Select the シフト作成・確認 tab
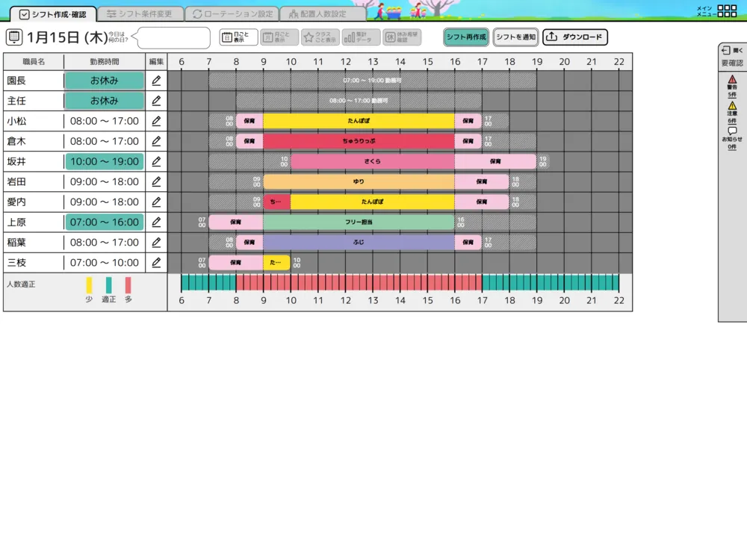 [x=53, y=14]
